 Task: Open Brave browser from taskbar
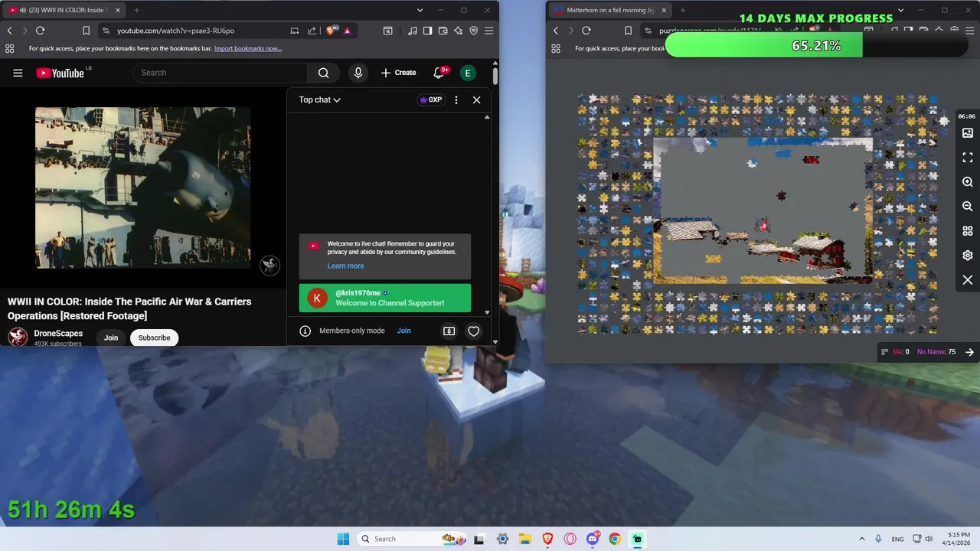[x=547, y=539]
